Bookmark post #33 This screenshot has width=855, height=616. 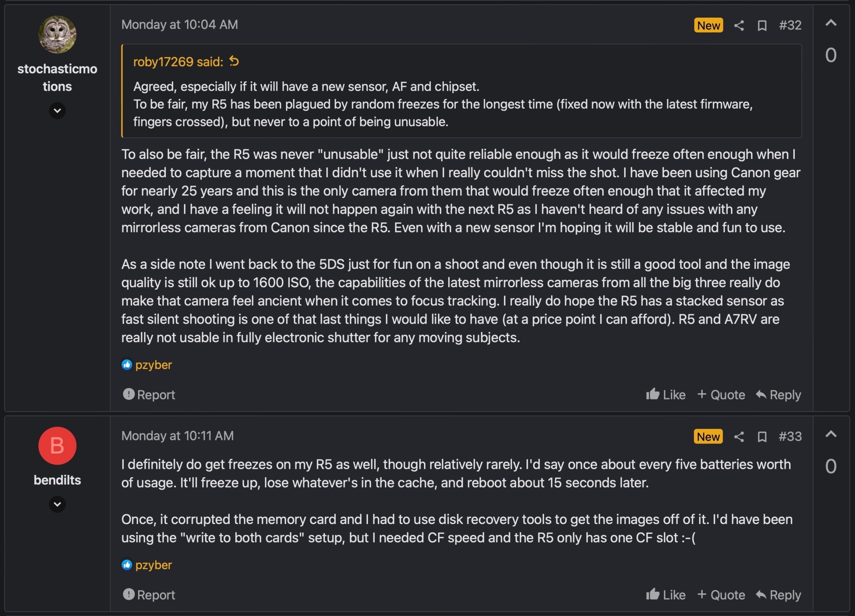[x=762, y=437]
